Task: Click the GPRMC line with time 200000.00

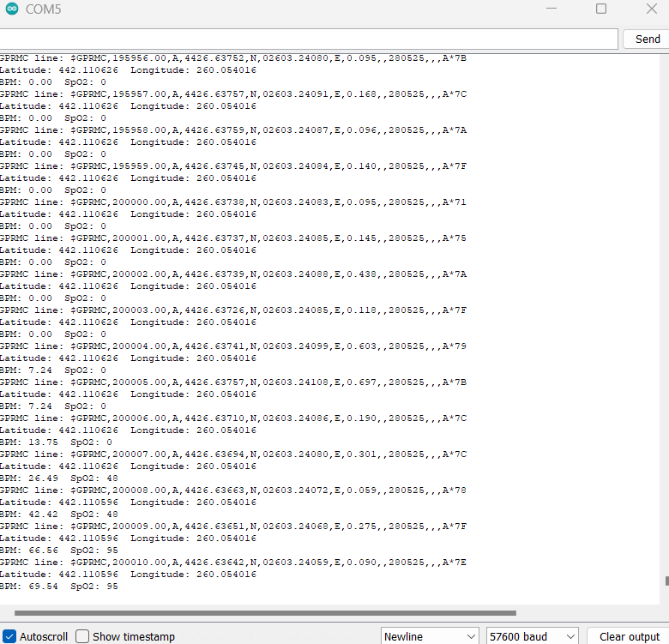Action: pos(233,202)
